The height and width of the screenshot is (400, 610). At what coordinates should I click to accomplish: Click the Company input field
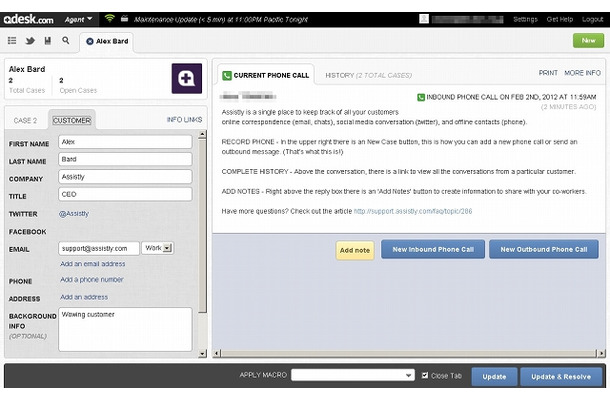[x=125, y=177]
